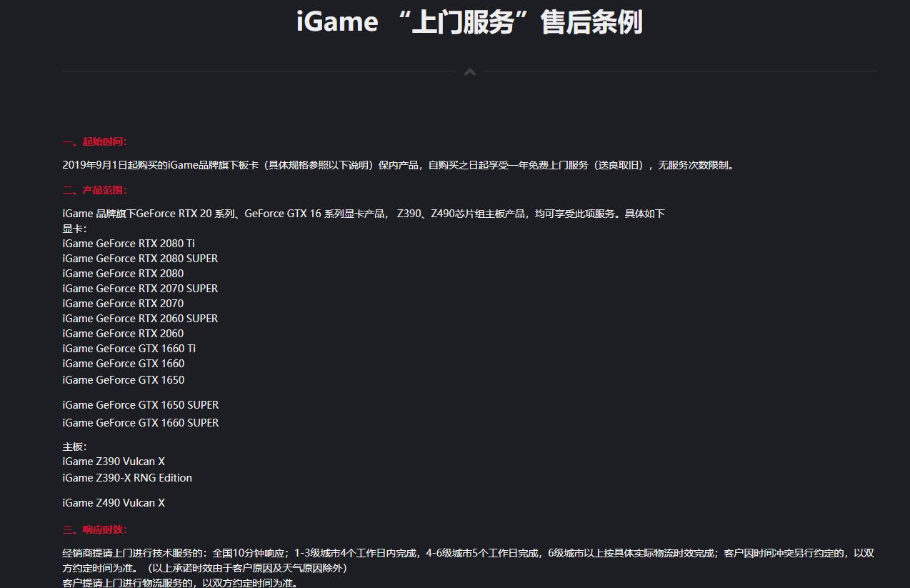Click the title "iGame 上门服务 售后条例"
910x588 pixels.
[469, 21]
